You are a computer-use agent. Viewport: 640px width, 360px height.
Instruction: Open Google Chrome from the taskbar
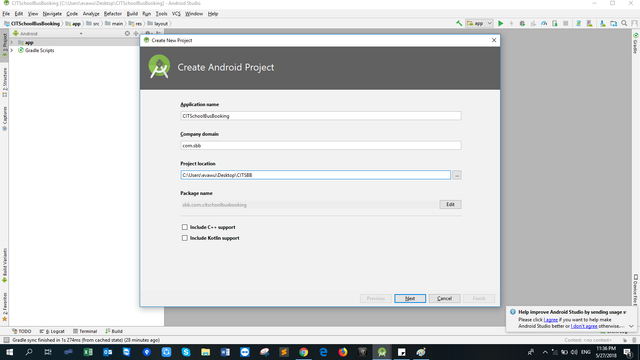click(x=303, y=352)
